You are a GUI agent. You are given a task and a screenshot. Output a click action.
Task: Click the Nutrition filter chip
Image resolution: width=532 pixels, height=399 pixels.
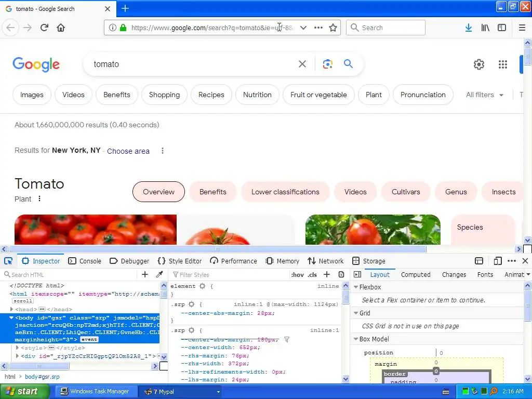coord(257,95)
